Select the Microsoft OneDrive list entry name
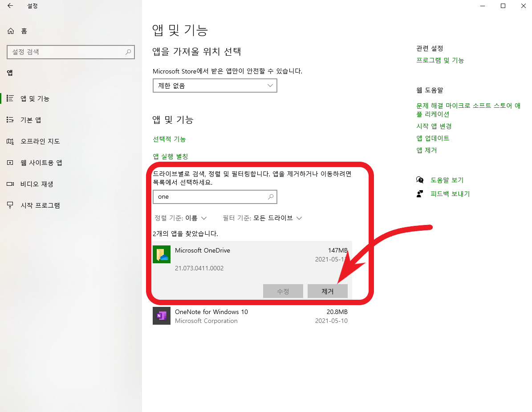The width and height of the screenshot is (532, 412). click(203, 250)
